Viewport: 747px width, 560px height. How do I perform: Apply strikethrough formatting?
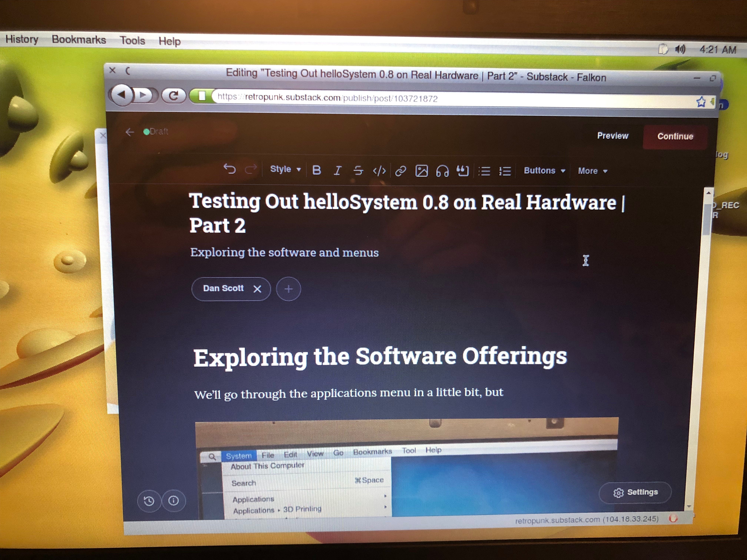click(x=358, y=171)
